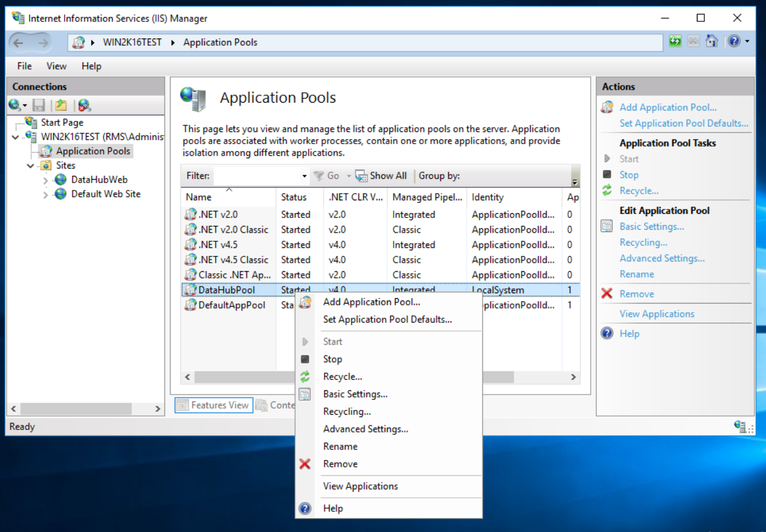
Task: Expand the Default Web Site node
Action: (46, 195)
